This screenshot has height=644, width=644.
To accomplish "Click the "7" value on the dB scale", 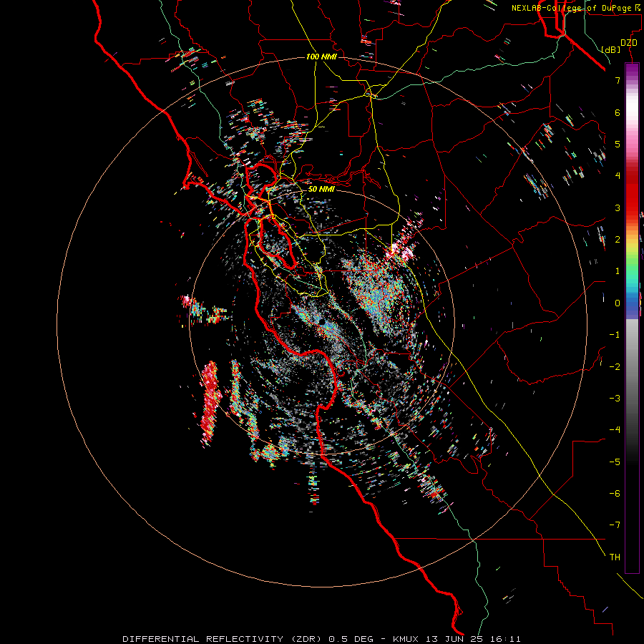I will click(x=618, y=80).
